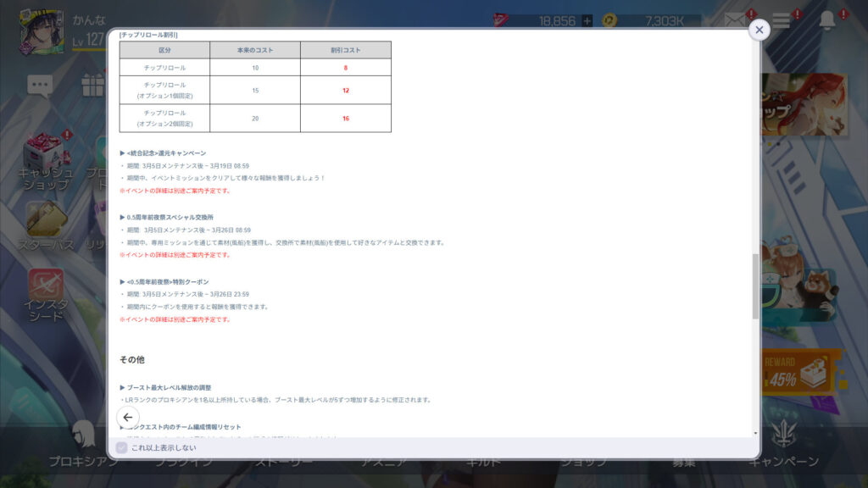This screenshot has width=868, height=488.
Task: Click the 0.5周年前夜祭スペシャル交換所 heading triangle
Action: click(123, 218)
